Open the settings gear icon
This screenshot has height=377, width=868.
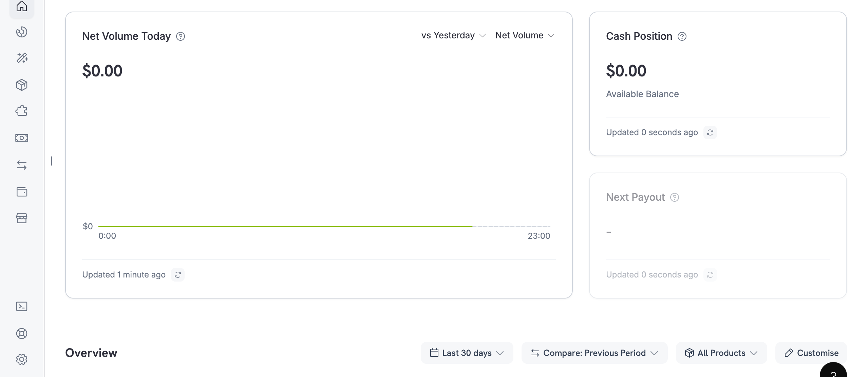[22, 359]
